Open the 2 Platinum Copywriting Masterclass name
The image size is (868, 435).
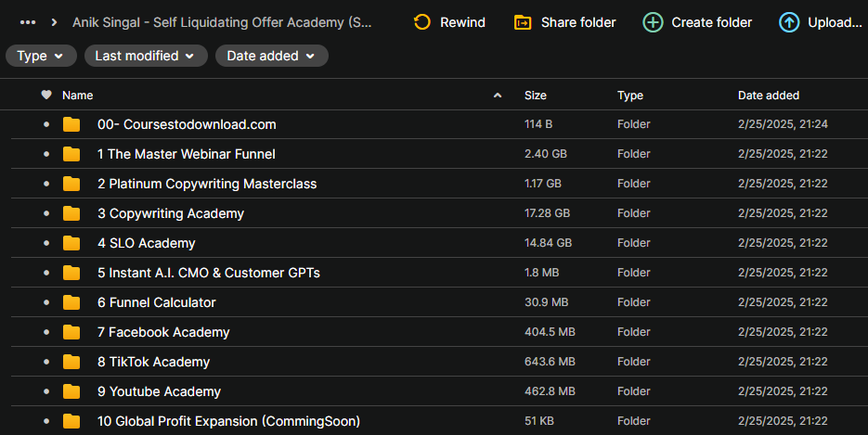click(207, 184)
